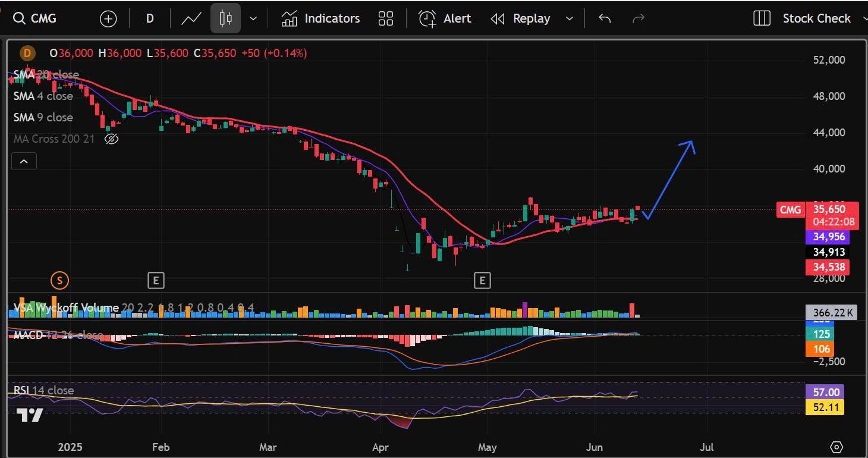
Task: Select the RSI 14 close legend
Action: [x=44, y=390]
